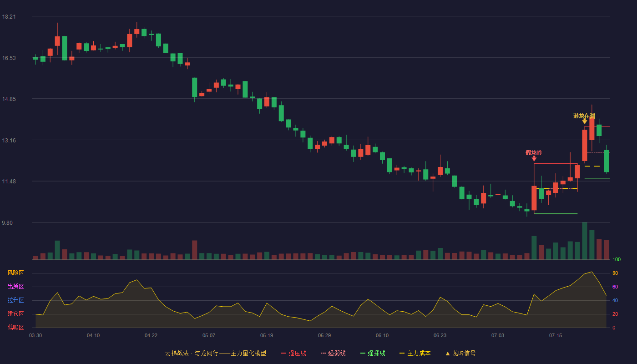Click the 05-07 date axis label
The height and width of the screenshot is (364, 637).
point(209,335)
